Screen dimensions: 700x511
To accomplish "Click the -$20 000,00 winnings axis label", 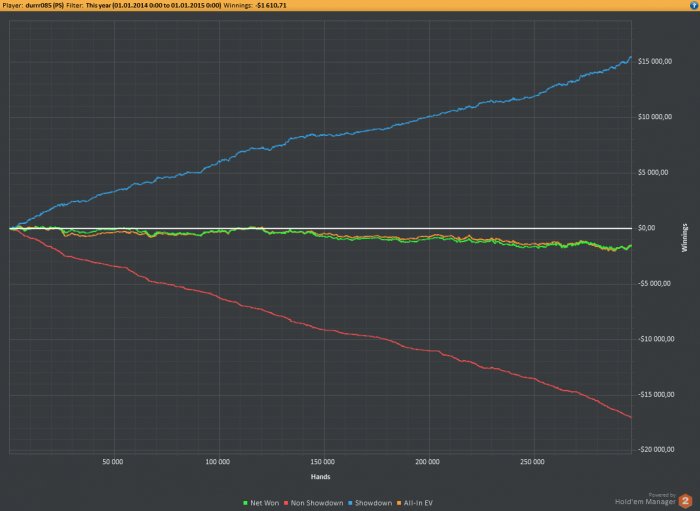I will pos(656,449).
